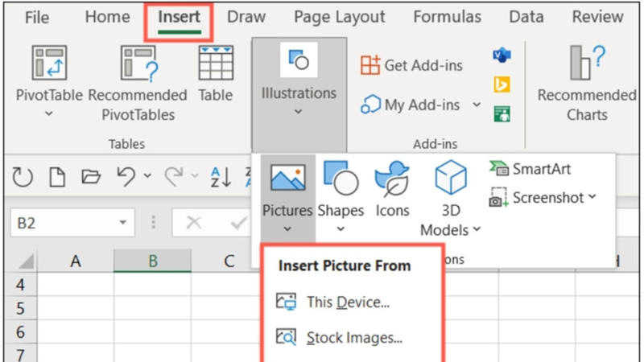Sort A to Z ascending

[x=221, y=177]
